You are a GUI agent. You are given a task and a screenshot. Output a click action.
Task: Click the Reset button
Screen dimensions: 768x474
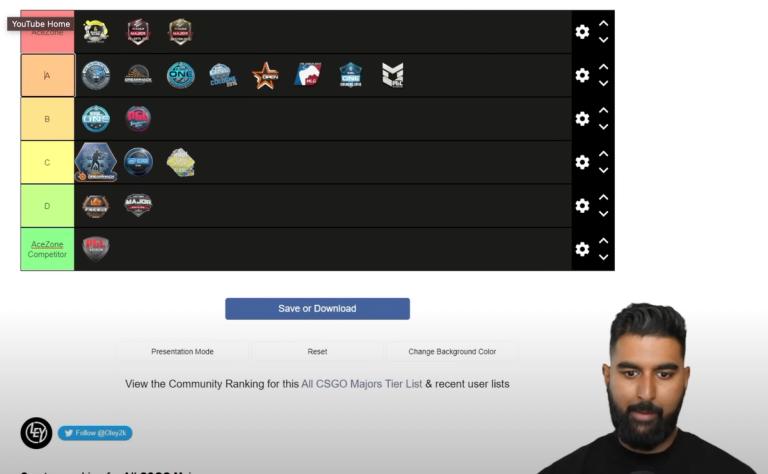point(317,352)
